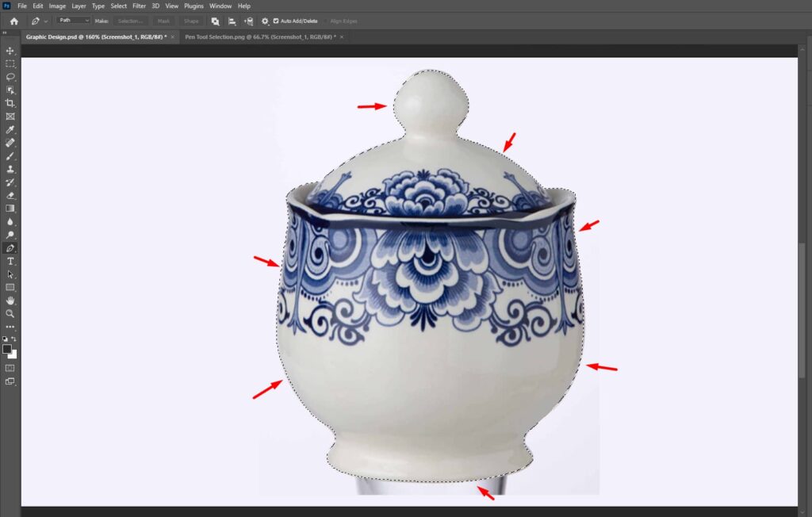Open the Path Operations icon
Image resolution: width=812 pixels, height=517 pixels.
215,21
